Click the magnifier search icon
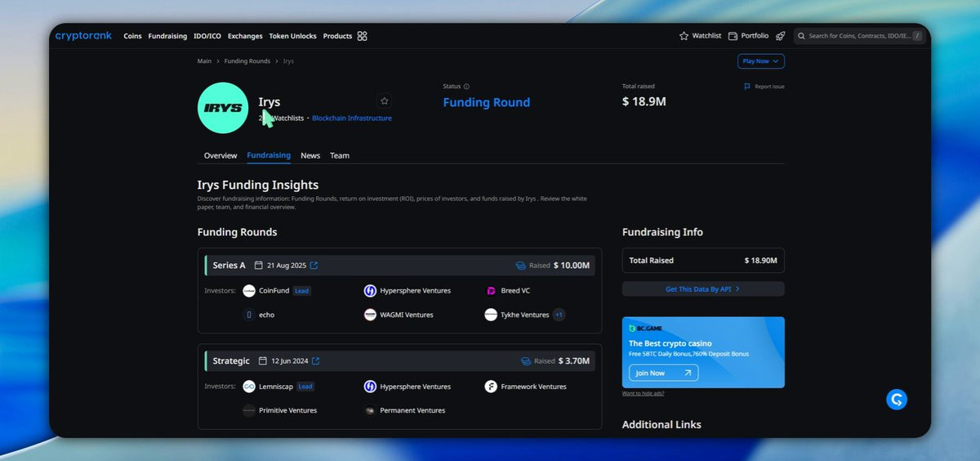Viewport: 980px width, 461px height. point(802,36)
